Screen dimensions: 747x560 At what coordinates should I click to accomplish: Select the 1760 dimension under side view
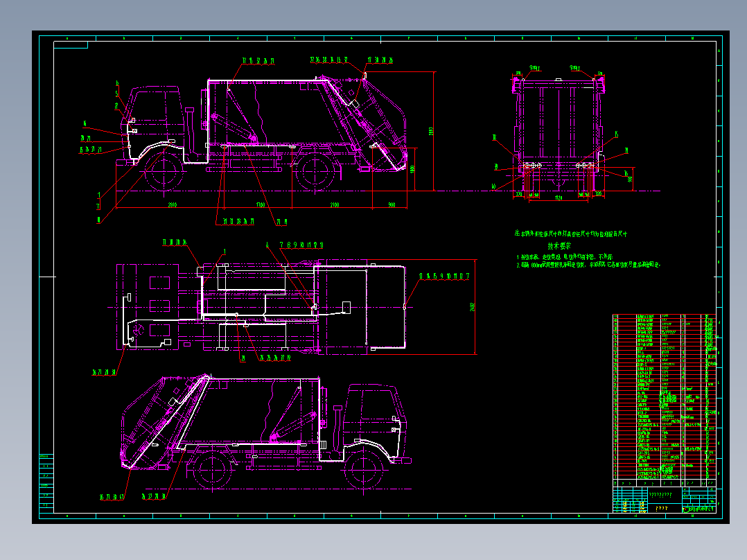pos(261,205)
